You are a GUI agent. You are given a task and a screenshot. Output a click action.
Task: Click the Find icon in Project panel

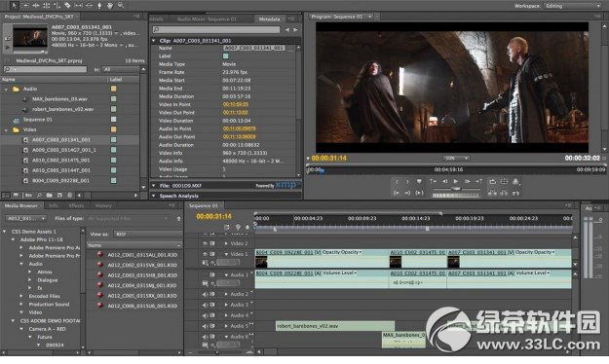tap(39, 195)
